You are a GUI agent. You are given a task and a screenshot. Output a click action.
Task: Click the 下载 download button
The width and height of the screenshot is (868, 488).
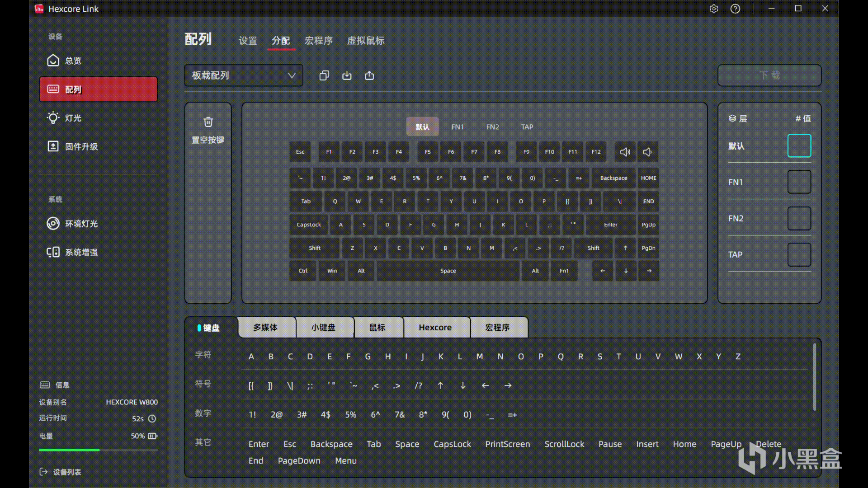[769, 75]
